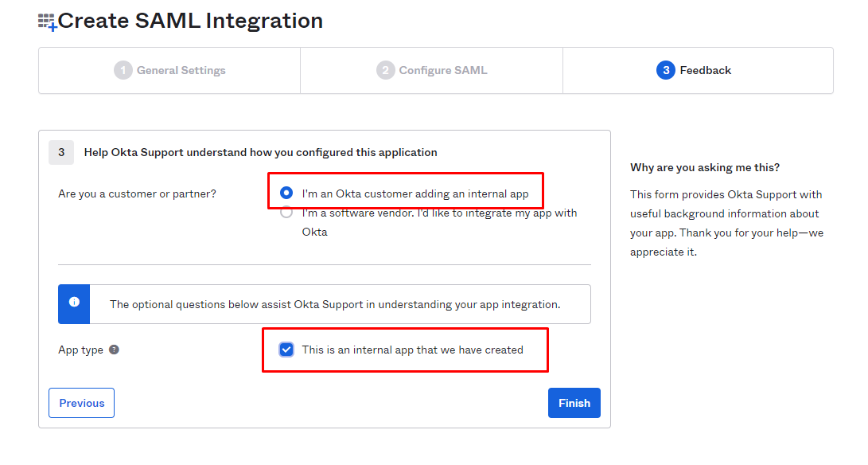The width and height of the screenshot is (868, 465).
Task: Select "I'm a software vendor" radio button
Action: (286, 213)
